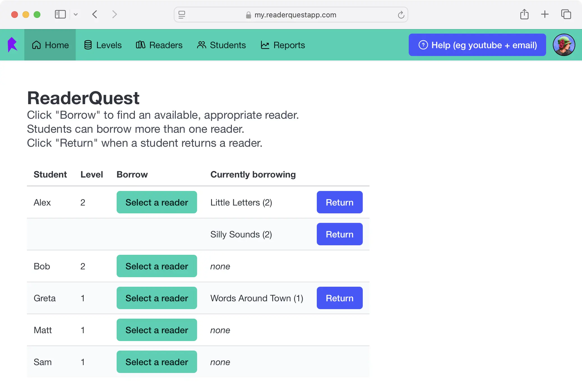Viewport: 582px width, 392px height.
Task: Click the Silly Sounds (2) text
Action: pos(241,234)
